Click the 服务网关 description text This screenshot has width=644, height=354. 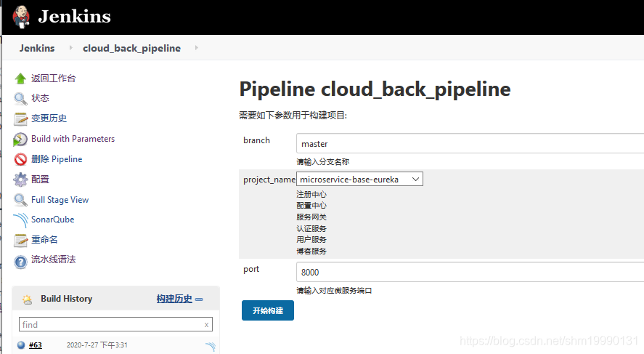[x=311, y=217]
